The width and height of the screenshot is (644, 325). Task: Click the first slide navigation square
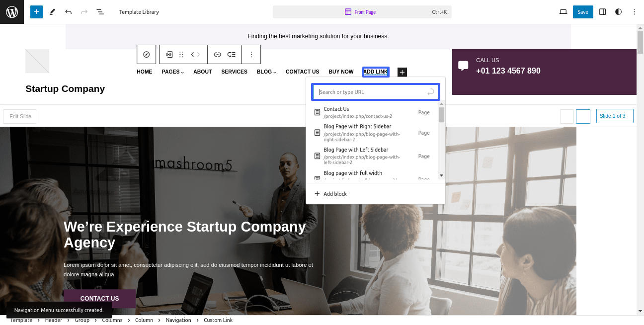(x=567, y=116)
